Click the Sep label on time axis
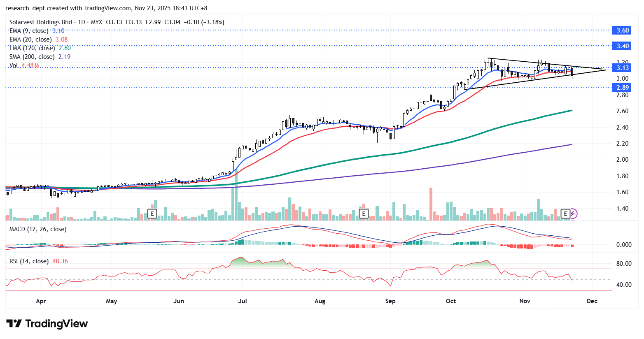 [390, 301]
